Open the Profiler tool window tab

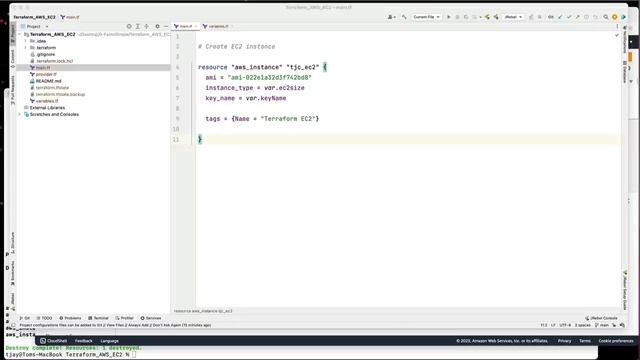[124, 318]
